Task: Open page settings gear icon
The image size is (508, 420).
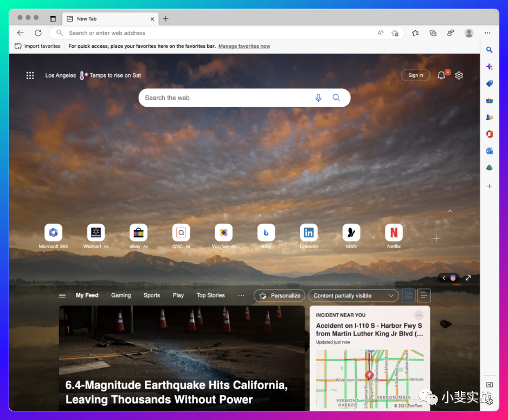Action: (459, 75)
